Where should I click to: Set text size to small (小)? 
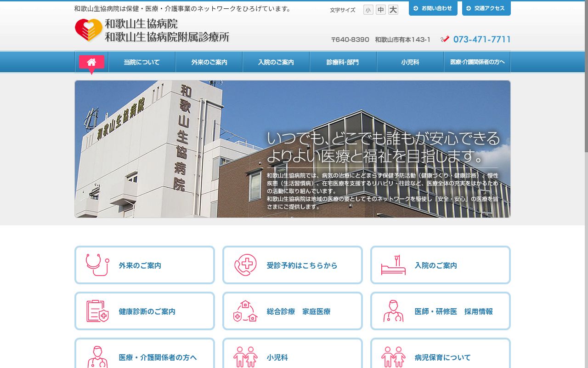(368, 10)
